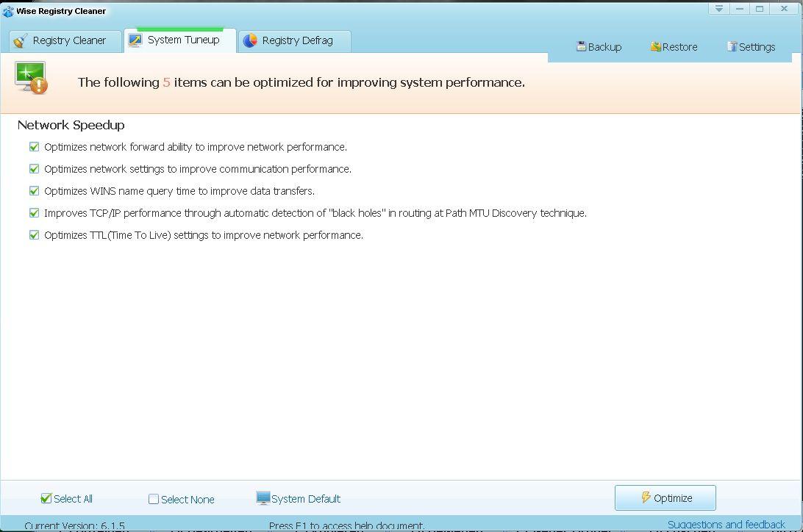The height and width of the screenshot is (532, 803).
Task: Click the Registry Cleaner broom icon
Action: pyautogui.click(x=21, y=41)
